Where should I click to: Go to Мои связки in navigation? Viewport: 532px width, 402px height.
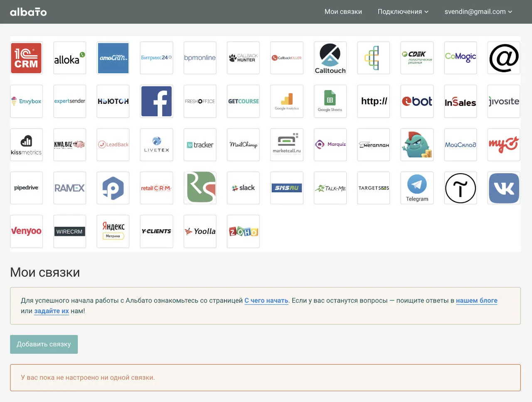pos(343,12)
